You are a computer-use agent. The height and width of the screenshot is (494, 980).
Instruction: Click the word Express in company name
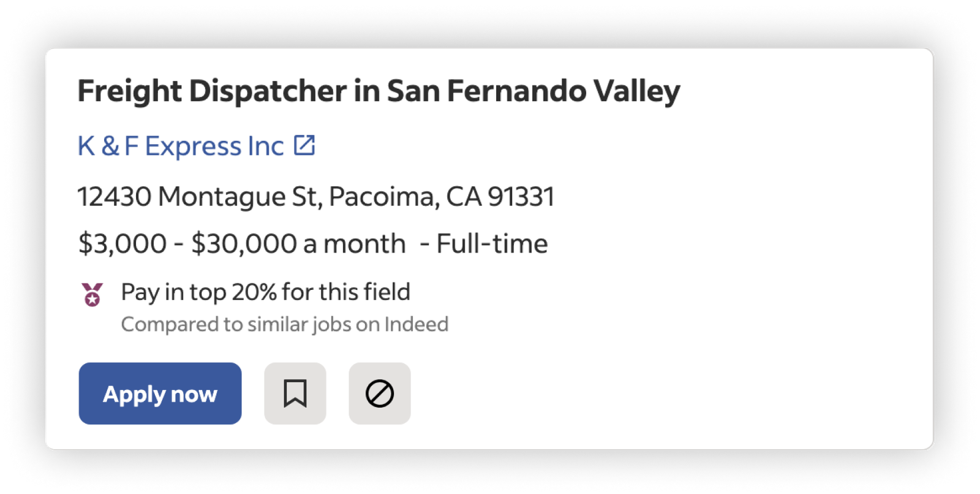pos(193,146)
